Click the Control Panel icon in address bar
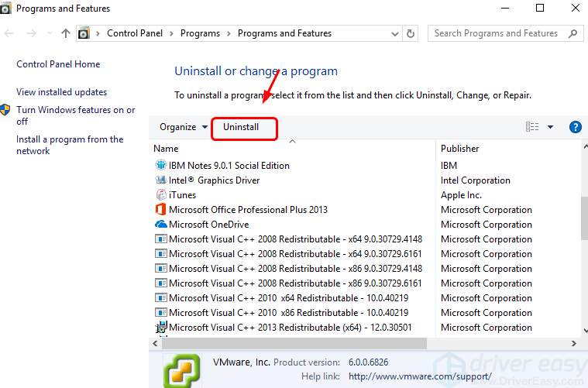The height and width of the screenshot is (388, 588). [84, 33]
